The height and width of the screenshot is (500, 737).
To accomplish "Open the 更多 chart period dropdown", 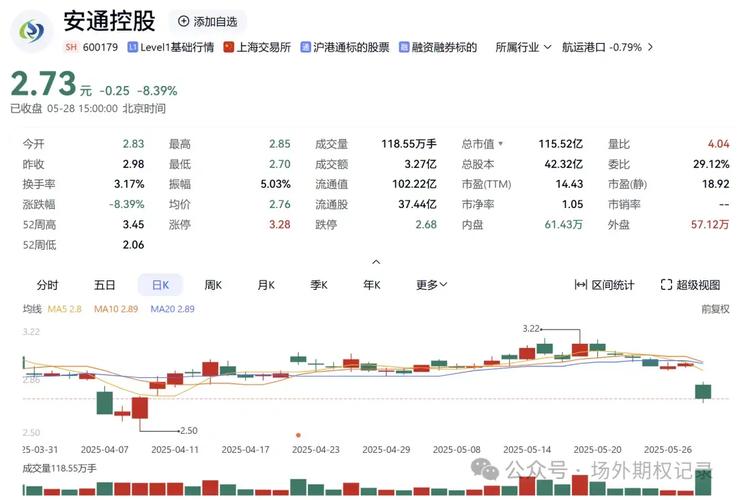I will (x=432, y=285).
